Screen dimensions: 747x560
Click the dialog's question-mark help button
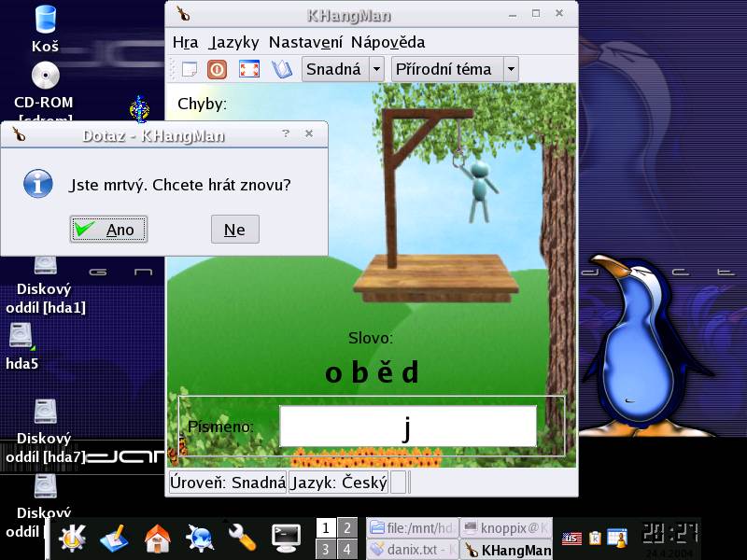286,133
